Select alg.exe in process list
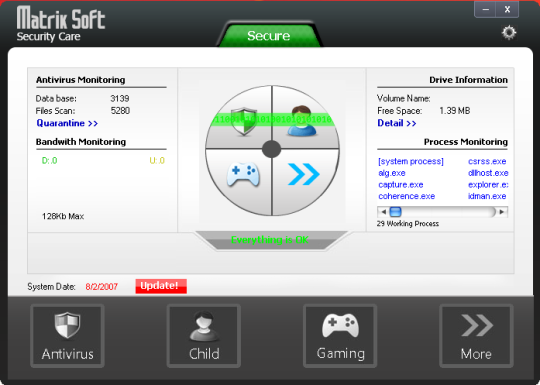This screenshot has width=540, height=385. point(392,173)
